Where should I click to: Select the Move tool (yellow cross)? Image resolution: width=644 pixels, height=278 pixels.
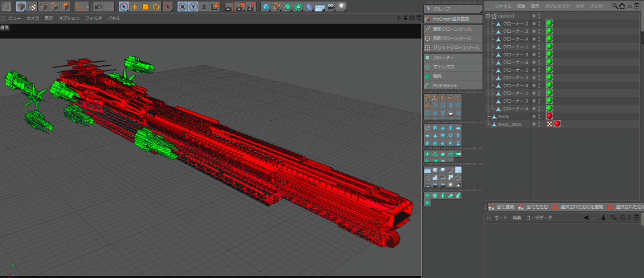[x=134, y=7]
